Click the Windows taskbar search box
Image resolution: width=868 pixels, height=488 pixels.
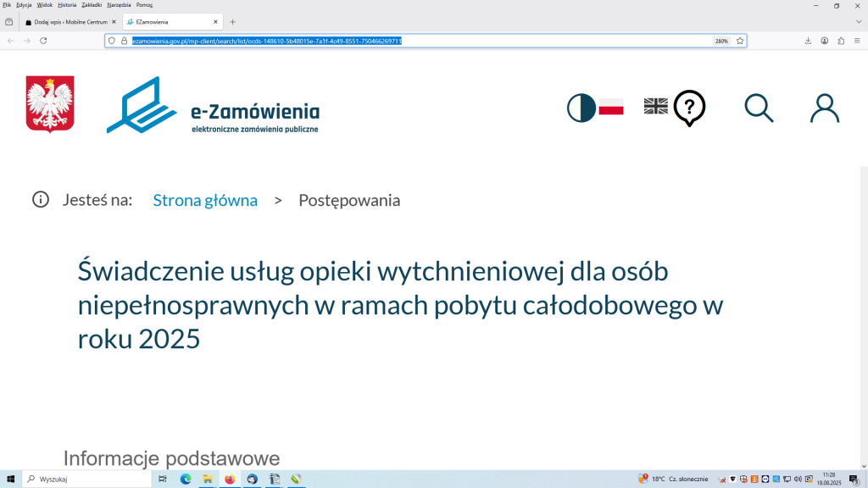[x=85, y=480]
